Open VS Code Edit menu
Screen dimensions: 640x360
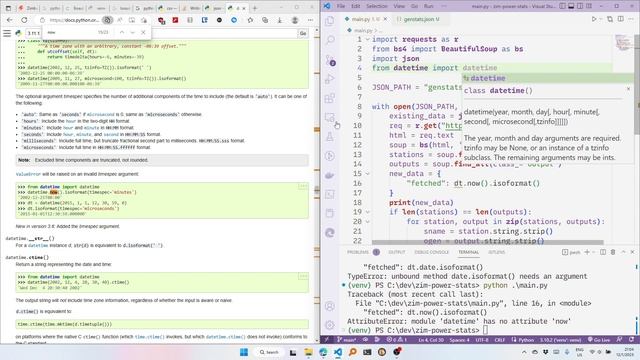[x=356, y=6]
